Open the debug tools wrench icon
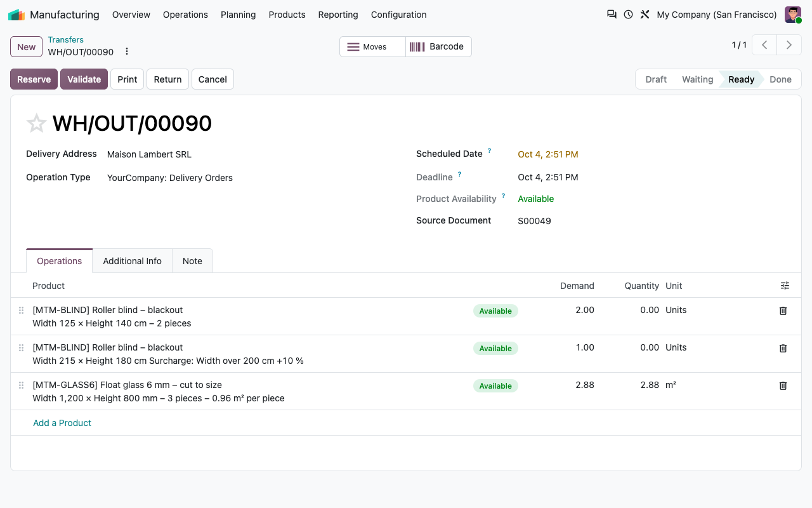 click(x=645, y=14)
